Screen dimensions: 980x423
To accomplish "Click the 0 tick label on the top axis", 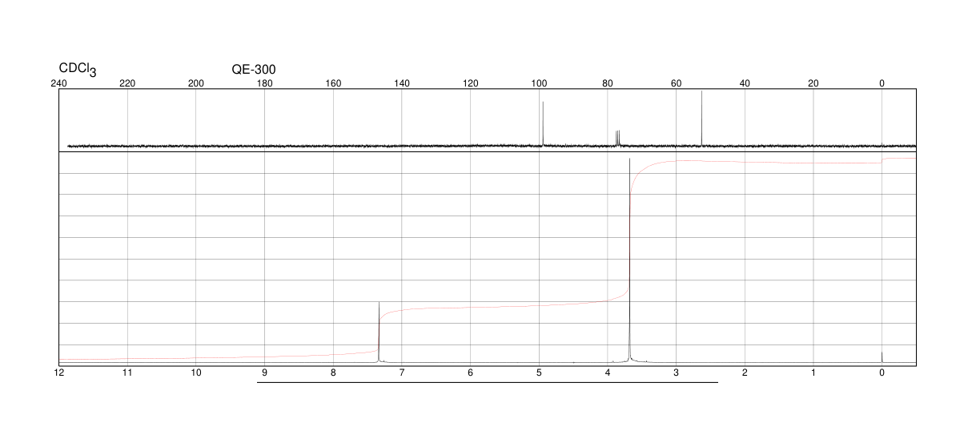I will coord(882,83).
